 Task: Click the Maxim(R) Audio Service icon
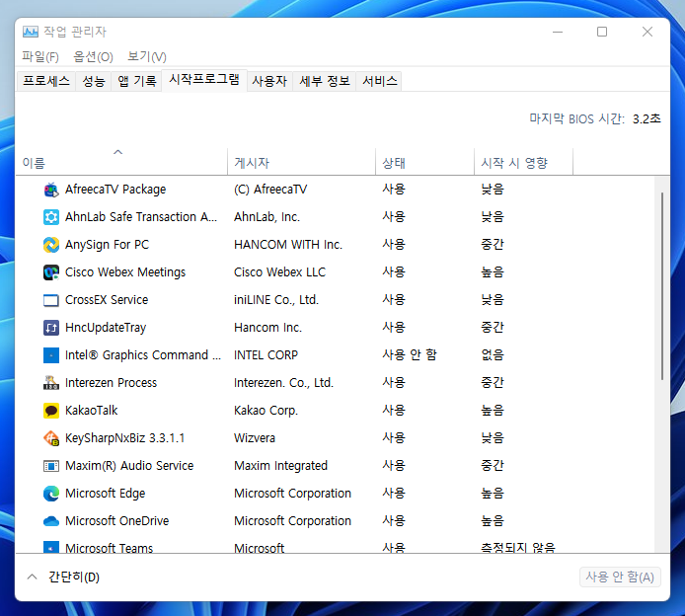coord(51,466)
